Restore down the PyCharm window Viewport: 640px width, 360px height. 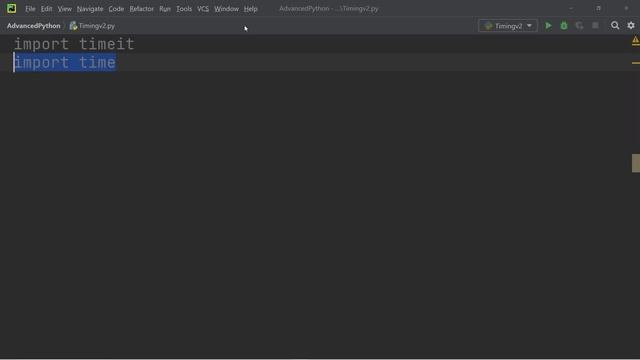pyautogui.click(x=598, y=8)
